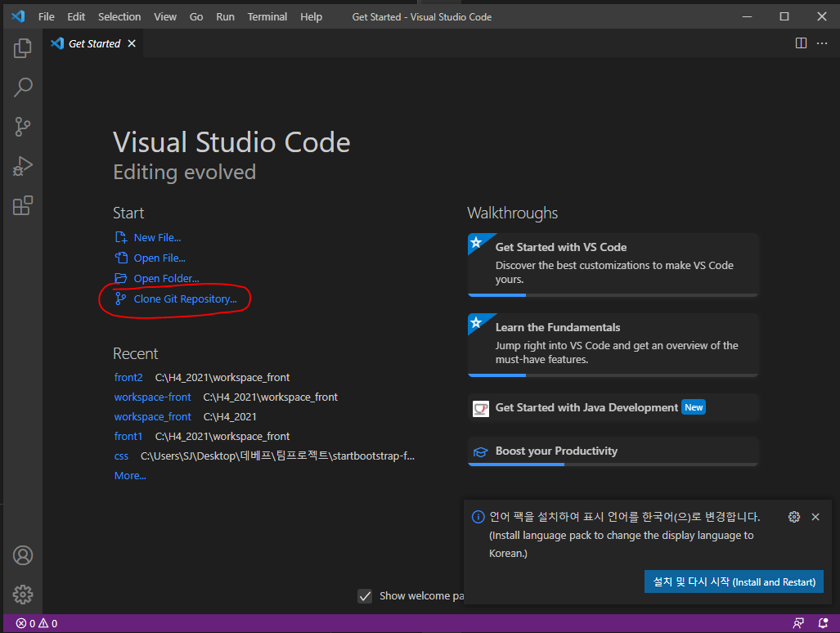Click the New File icon
Viewport: 840px width, 633px height.
(121, 237)
